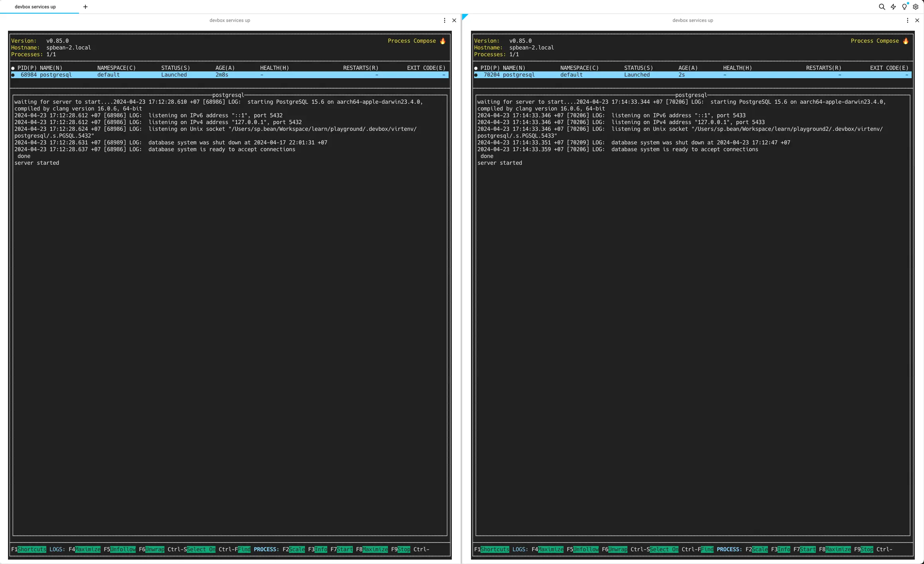This screenshot has height=564, width=924.
Task: Toggle Unwrap logs in right pane
Action: [618, 549]
